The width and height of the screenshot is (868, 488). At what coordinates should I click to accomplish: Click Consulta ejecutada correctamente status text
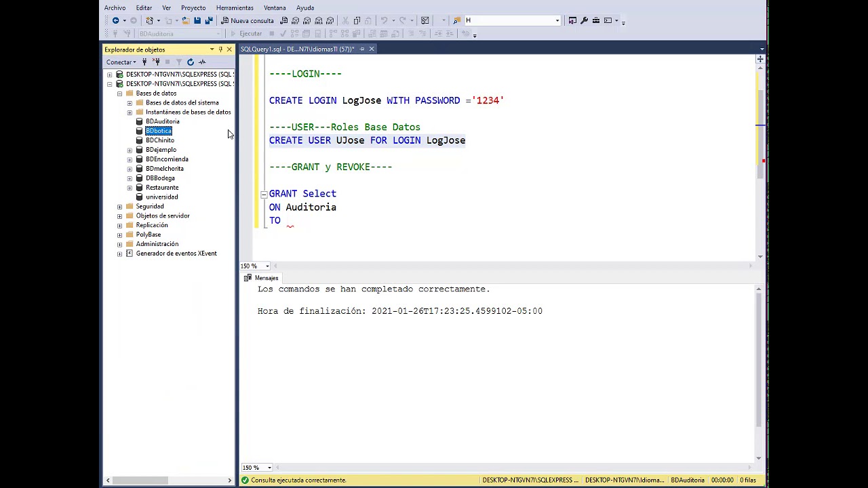pos(298,480)
